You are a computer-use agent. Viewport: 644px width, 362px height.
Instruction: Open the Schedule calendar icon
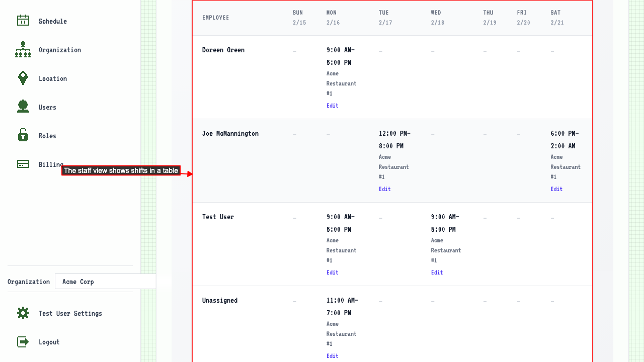[x=23, y=21]
